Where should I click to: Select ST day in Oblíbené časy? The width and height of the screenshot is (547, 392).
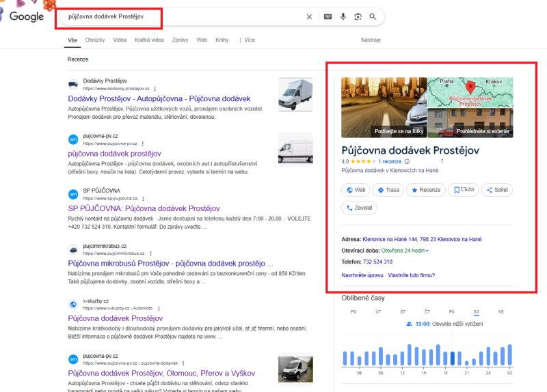[403, 312]
